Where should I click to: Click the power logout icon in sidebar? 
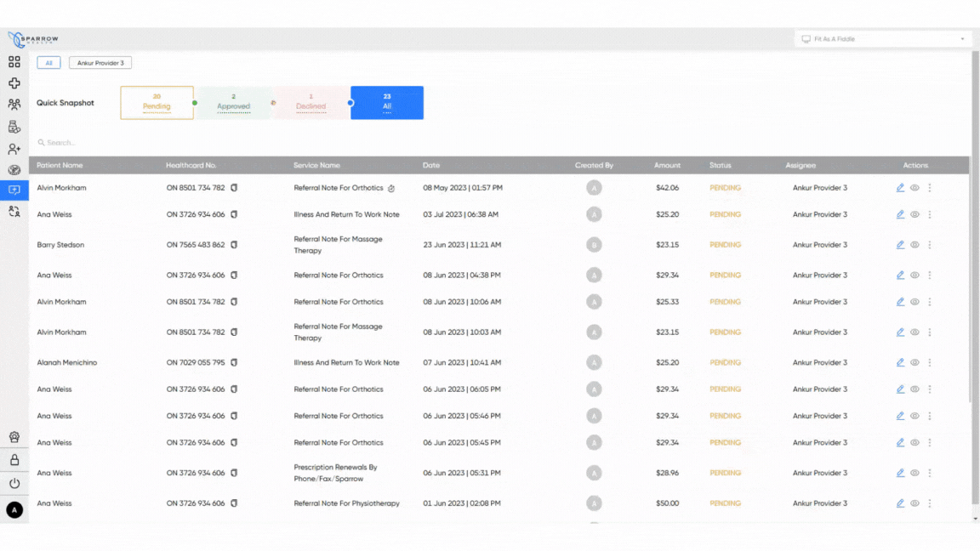point(14,483)
